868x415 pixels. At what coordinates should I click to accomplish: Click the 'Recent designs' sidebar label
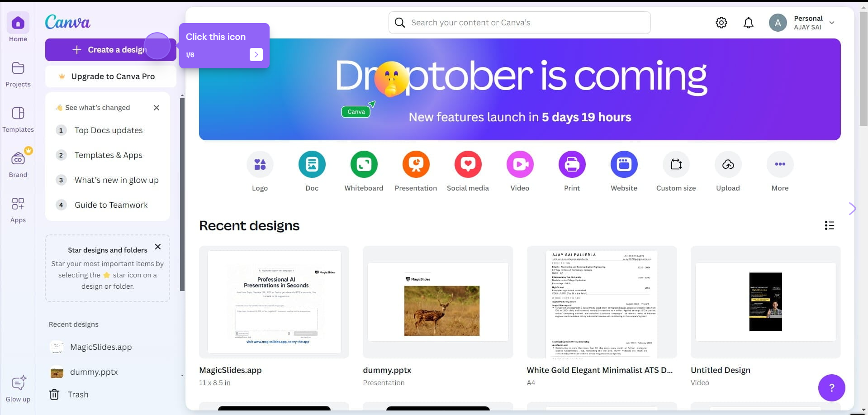point(74,324)
